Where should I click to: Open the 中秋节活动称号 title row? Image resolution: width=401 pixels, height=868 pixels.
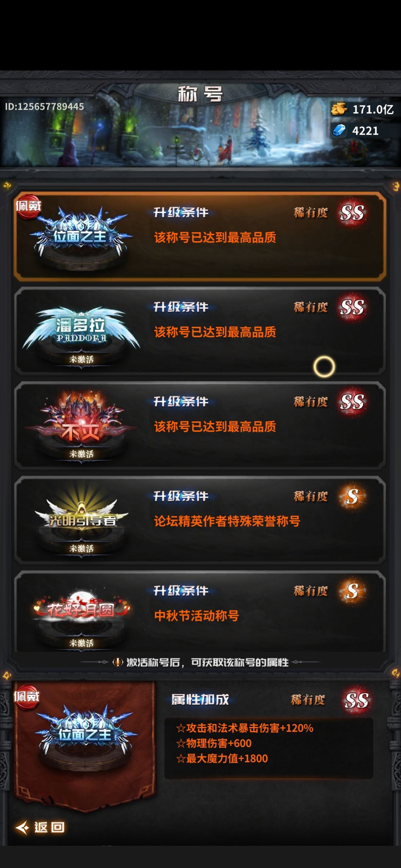(x=200, y=611)
